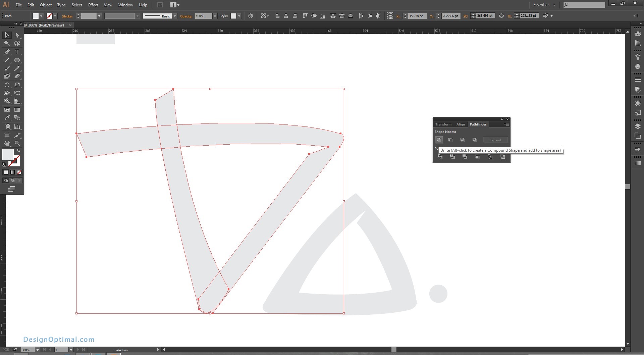Swap fill and stroke arrows

[x=18, y=151]
